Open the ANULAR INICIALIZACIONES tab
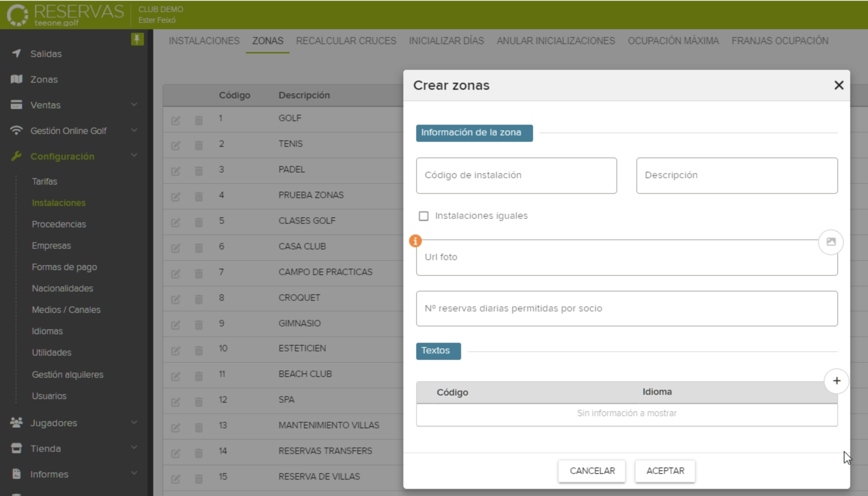 click(556, 41)
